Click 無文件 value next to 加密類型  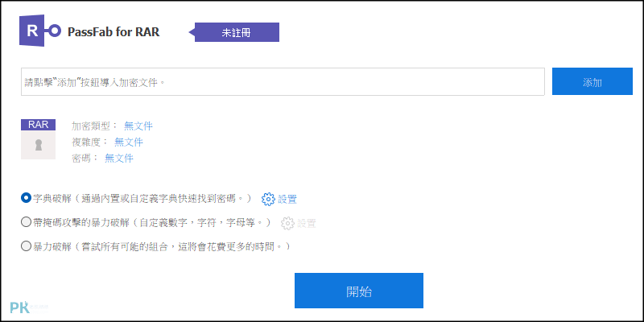138,126
